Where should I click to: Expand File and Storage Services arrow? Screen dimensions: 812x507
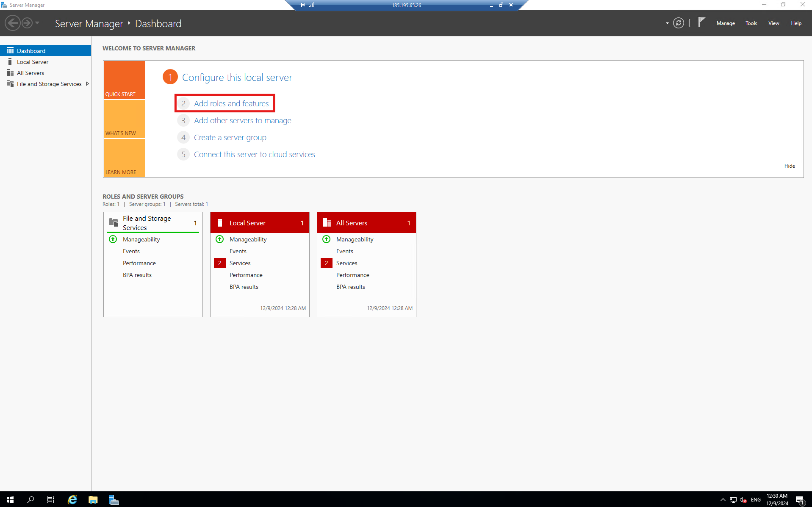click(87, 84)
